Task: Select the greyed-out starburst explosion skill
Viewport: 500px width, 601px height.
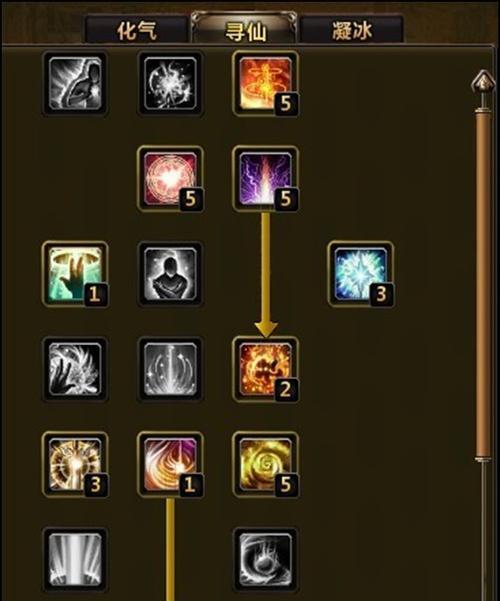Action: coord(170,83)
